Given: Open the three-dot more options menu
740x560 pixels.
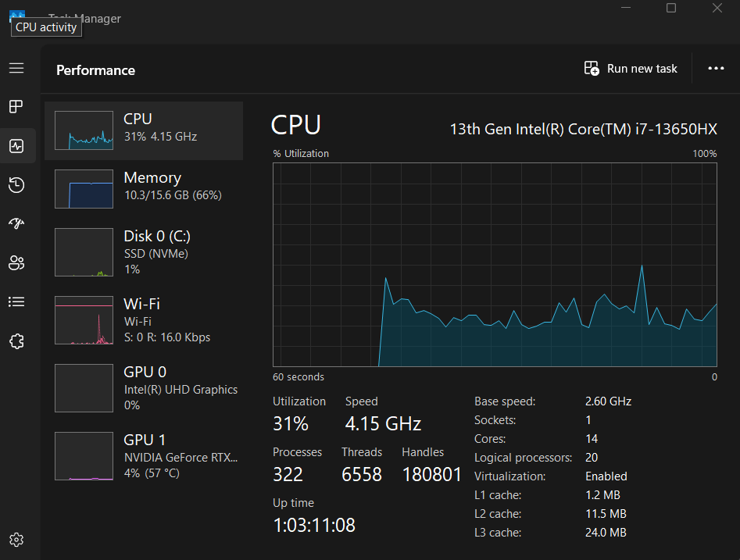Looking at the screenshot, I should tap(716, 69).
